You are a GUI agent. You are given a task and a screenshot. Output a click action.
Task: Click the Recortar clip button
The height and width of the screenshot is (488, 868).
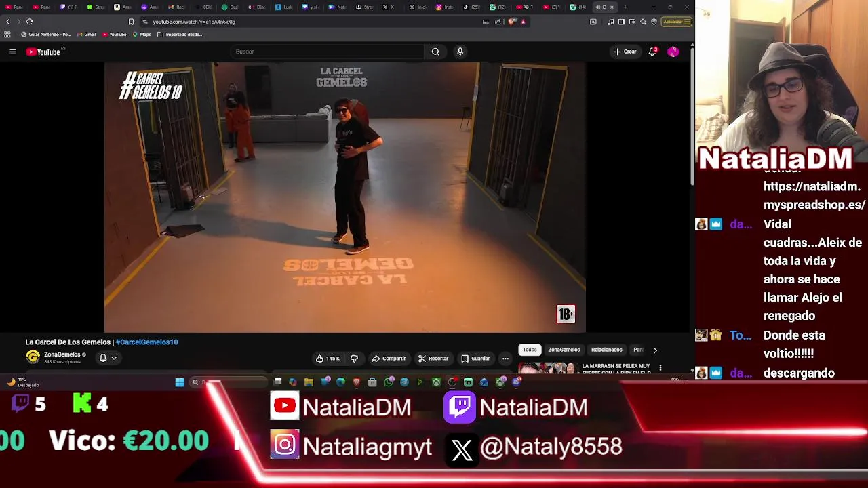coord(433,359)
